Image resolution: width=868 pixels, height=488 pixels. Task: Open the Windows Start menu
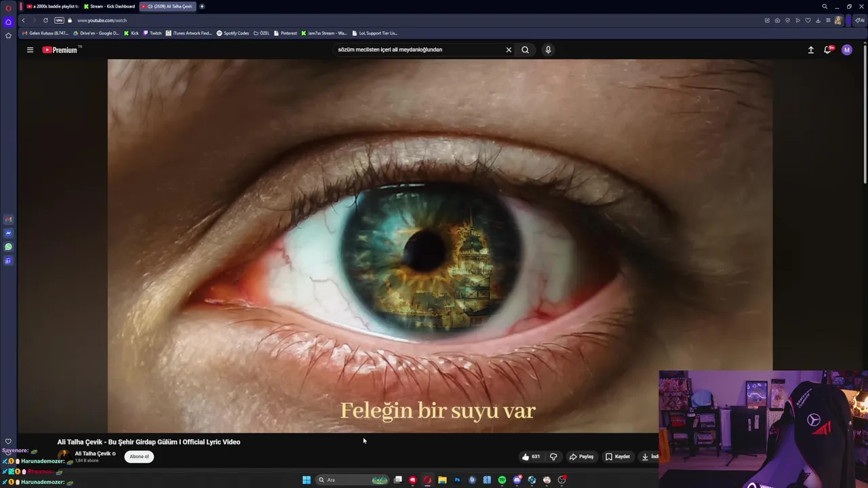307,480
